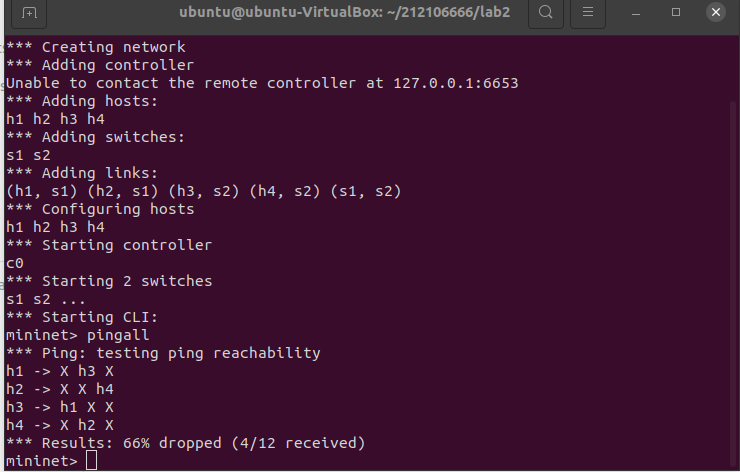Viewport: 740px width, 472px height.
Task: Click the 'h4 -> X h2 X' ping result
Action: pyautogui.click(x=60, y=425)
